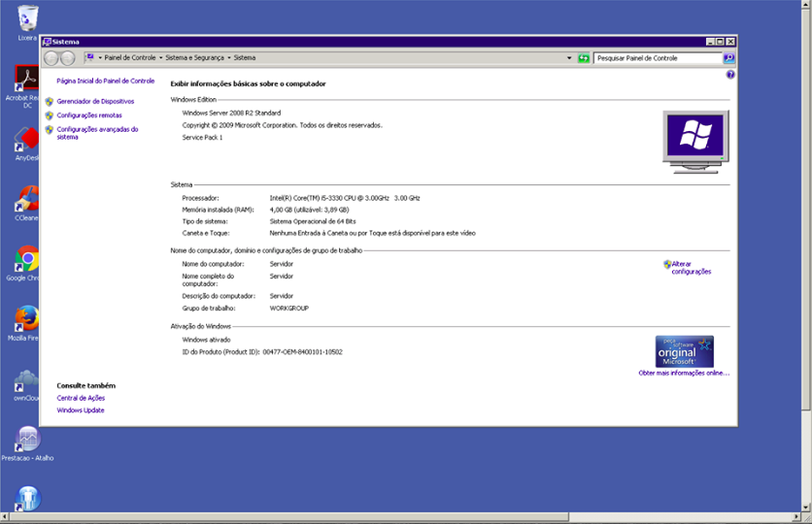The width and height of the screenshot is (812, 524).
Task: Open Windows Update link
Action: (x=81, y=410)
